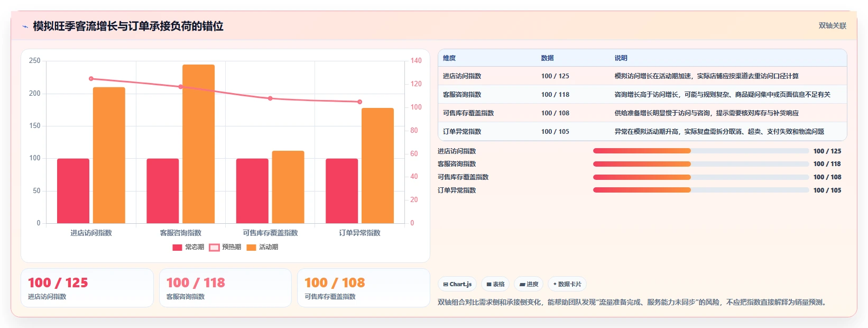Click the 数据 table column header
This screenshot has width=868, height=328.
point(547,58)
